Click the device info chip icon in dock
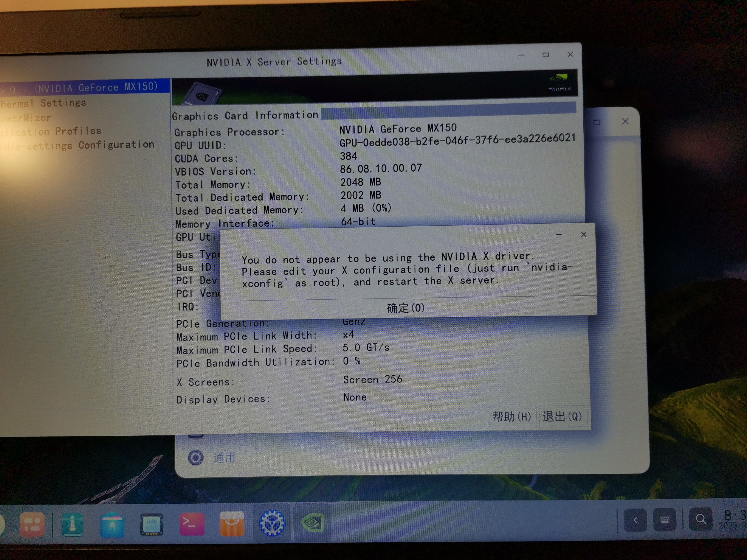The height and width of the screenshot is (560, 747). coord(152,525)
